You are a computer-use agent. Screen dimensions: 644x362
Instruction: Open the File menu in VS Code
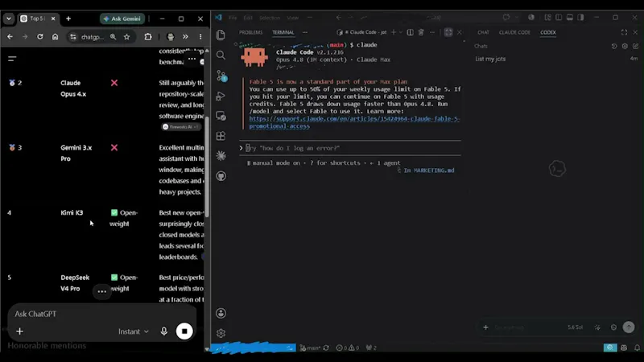[x=233, y=18]
